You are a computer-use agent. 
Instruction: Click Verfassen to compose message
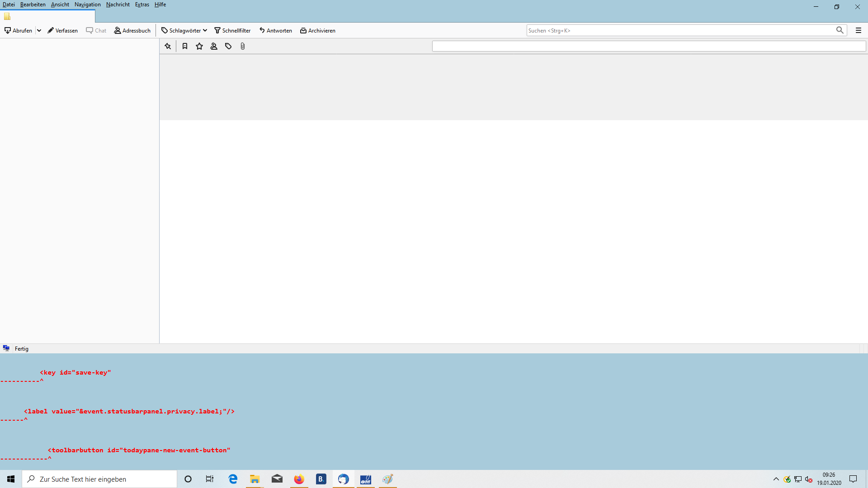pos(62,30)
